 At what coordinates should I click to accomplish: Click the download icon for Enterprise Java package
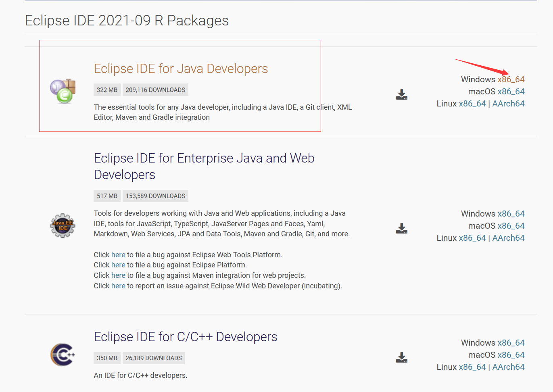pos(401,229)
